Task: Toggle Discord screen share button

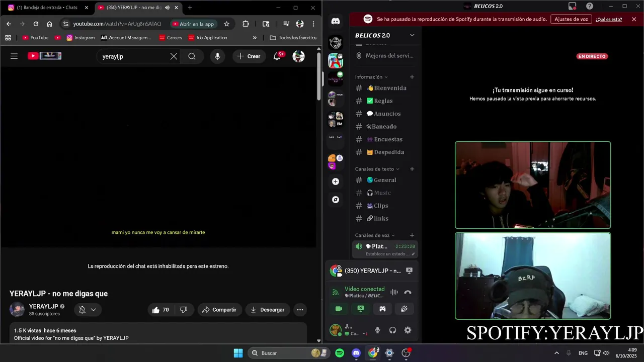Action: pos(361,309)
